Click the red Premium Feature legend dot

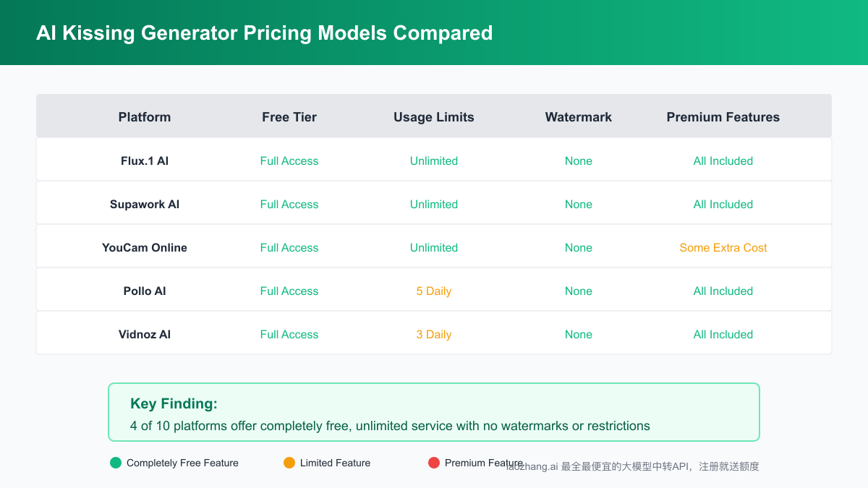[x=434, y=463]
